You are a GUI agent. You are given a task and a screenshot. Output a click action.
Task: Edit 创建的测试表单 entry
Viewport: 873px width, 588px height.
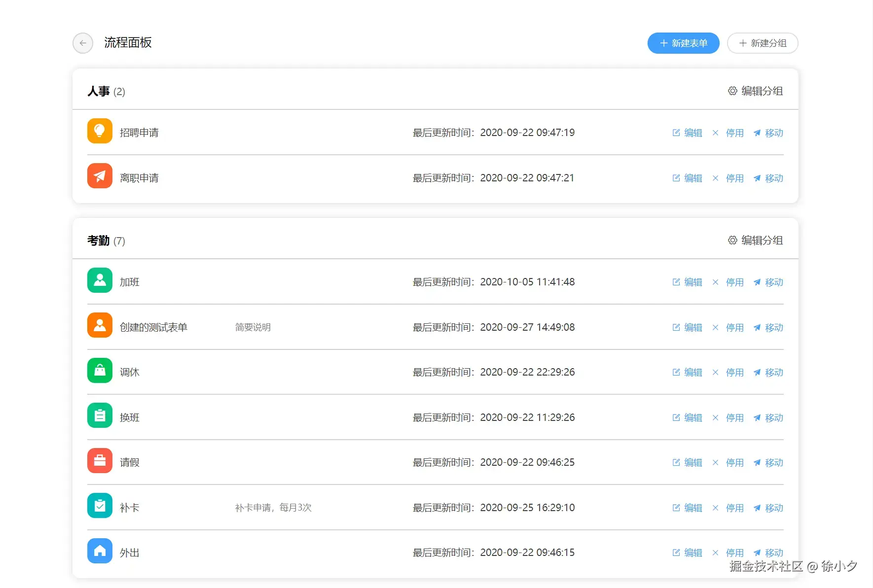click(687, 328)
